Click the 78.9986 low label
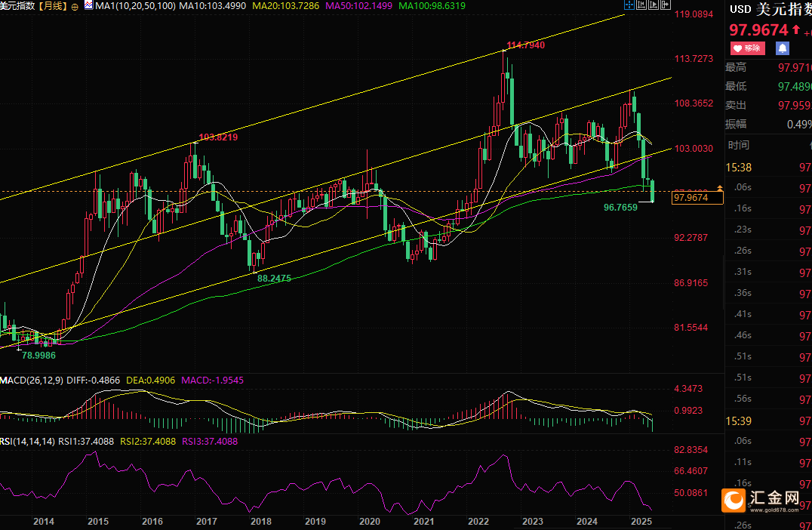The height and width of the screenshot is (530, 812). click(x=38, y=356)
